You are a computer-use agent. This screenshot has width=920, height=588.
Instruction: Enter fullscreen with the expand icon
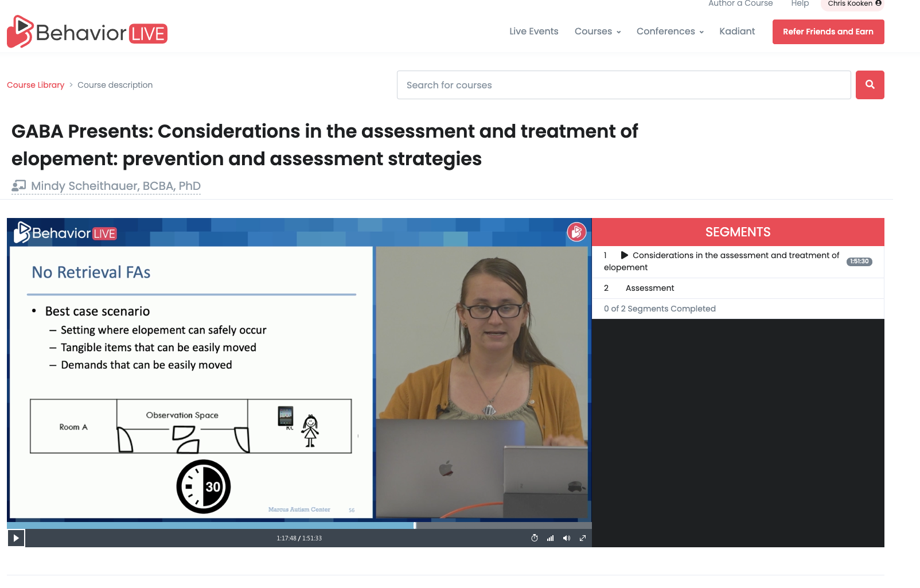click(583, 538)
